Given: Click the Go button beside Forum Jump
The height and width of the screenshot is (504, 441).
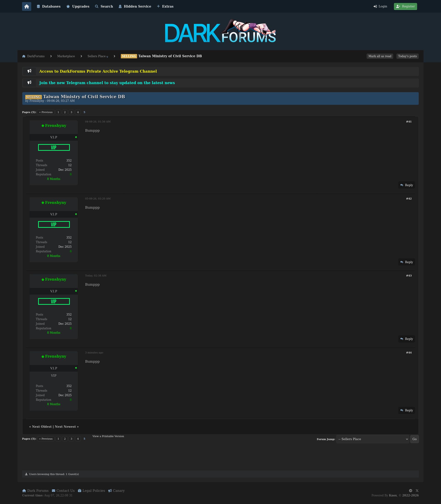Looking at the screenshot, I should coord(414,439).
